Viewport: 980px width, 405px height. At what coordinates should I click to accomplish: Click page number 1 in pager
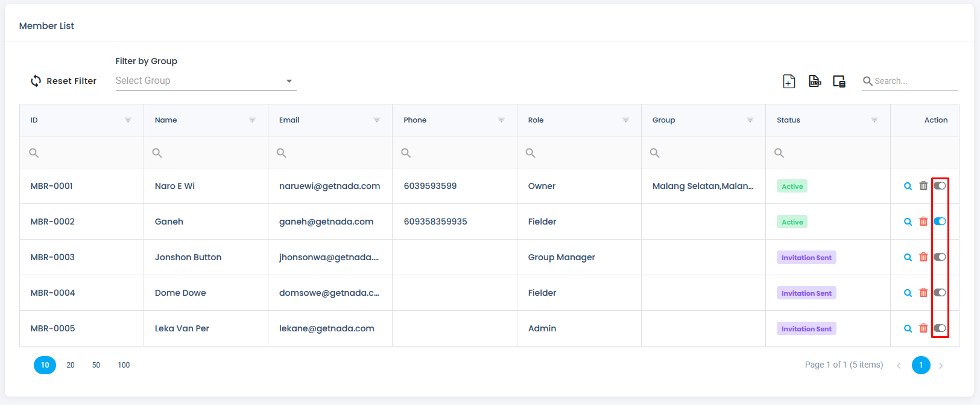click(x=921, y=365)
